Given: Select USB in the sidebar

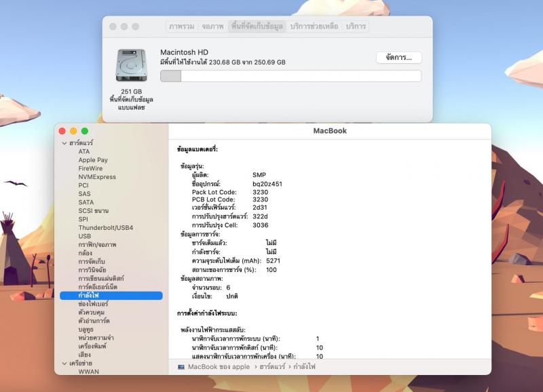Looking at the screenshot, I should tap(84, 236).
